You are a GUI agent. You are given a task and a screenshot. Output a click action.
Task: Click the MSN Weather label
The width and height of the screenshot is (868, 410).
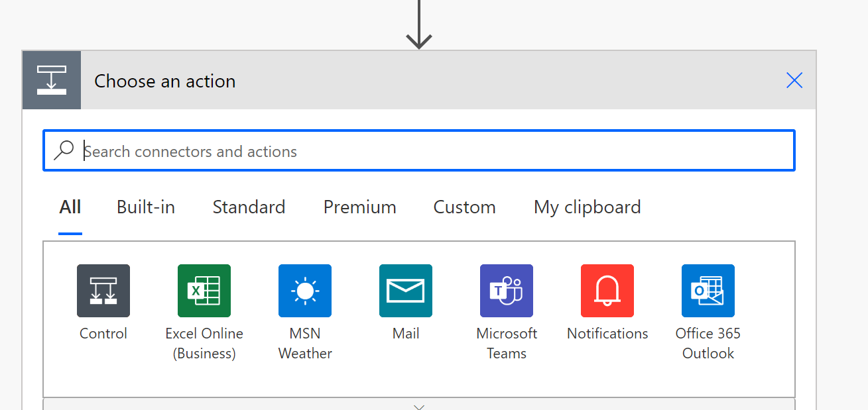click(305, 343)
